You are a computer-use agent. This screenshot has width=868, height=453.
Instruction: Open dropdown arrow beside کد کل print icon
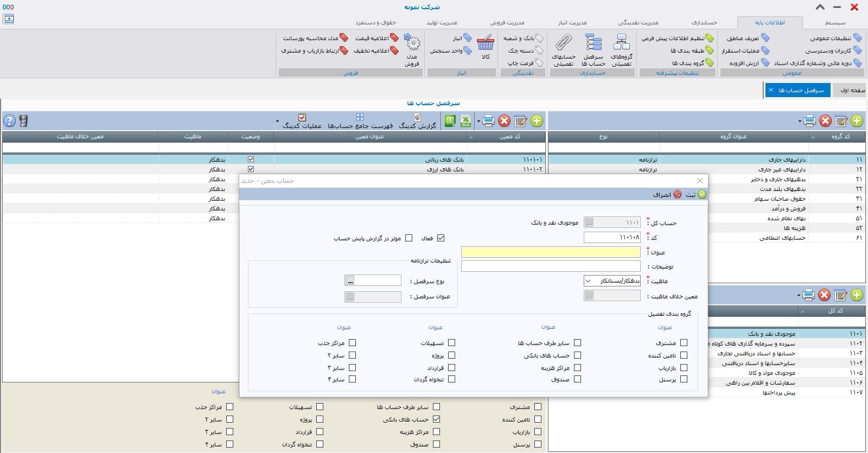tap(799, 296)
